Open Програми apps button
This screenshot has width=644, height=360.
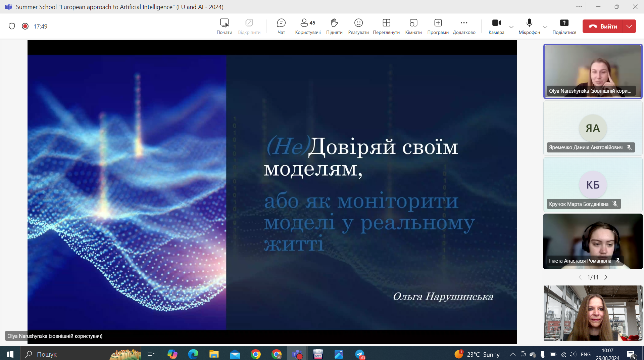pyautogui.click(x=438, y=26)
